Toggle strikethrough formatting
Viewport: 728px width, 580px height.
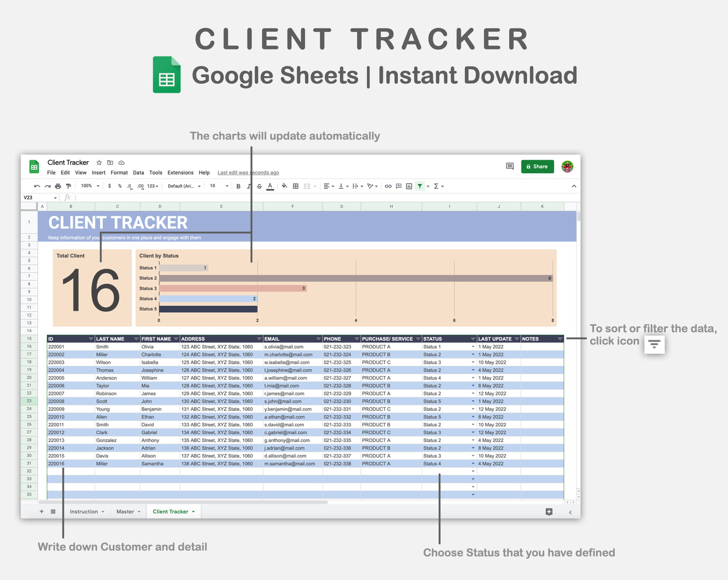tap(259, 186)
